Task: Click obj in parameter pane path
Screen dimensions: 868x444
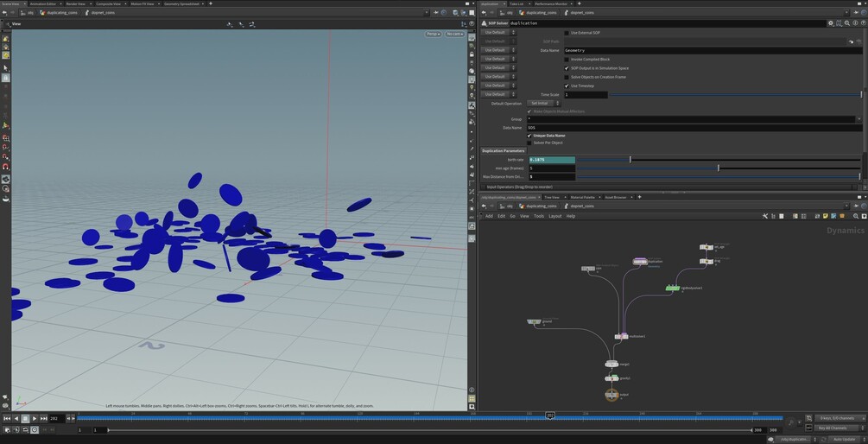Action: point(510,12)
